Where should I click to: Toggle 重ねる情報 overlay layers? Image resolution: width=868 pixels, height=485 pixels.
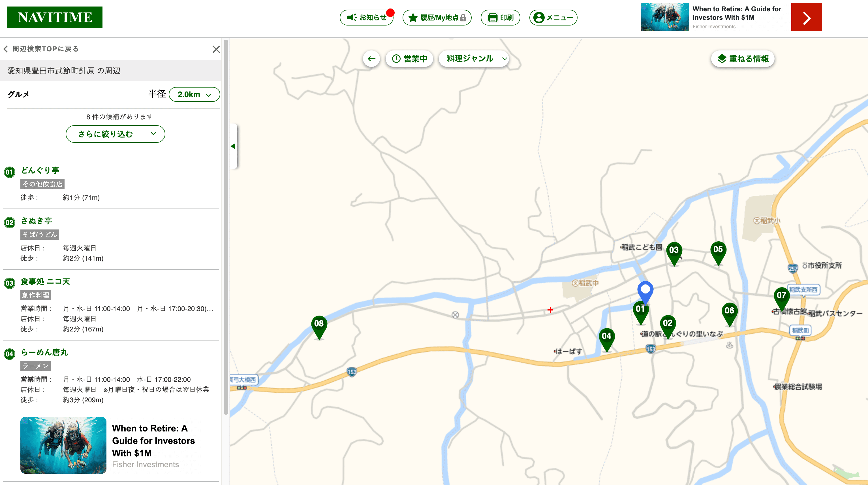pos(743,59)
